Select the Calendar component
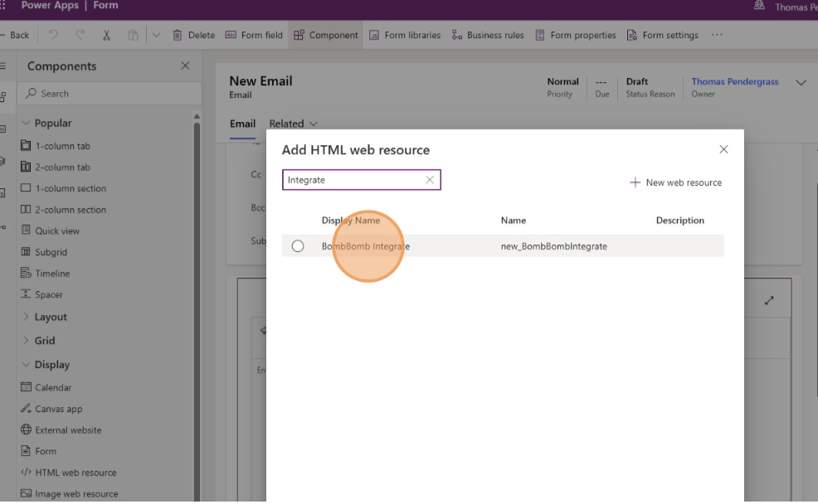 [x=46, y=387]
